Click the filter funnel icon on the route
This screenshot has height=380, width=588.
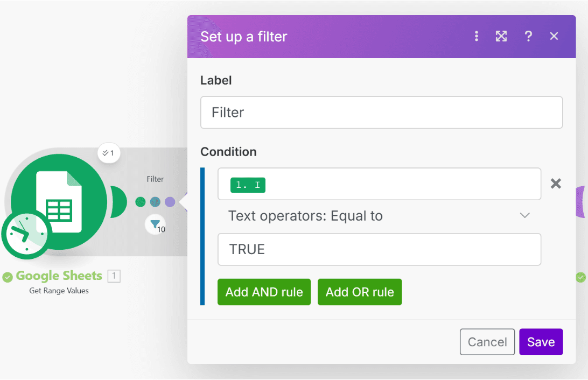point(155,224)
